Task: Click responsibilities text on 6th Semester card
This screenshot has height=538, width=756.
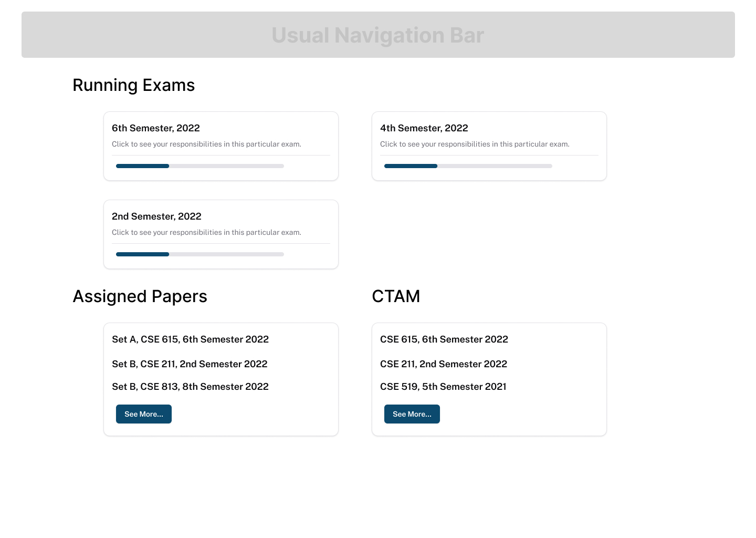Action: pos(206,144)
